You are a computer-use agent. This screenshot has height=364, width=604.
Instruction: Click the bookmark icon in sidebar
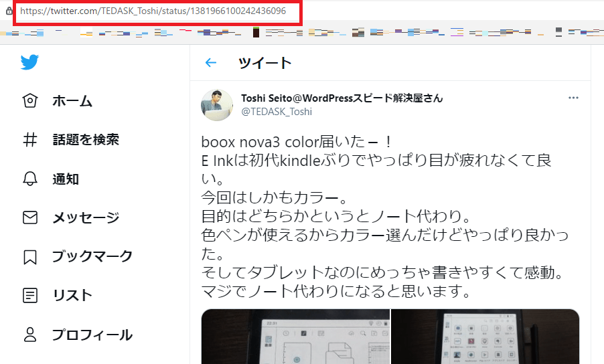click(x=30, y=257)
